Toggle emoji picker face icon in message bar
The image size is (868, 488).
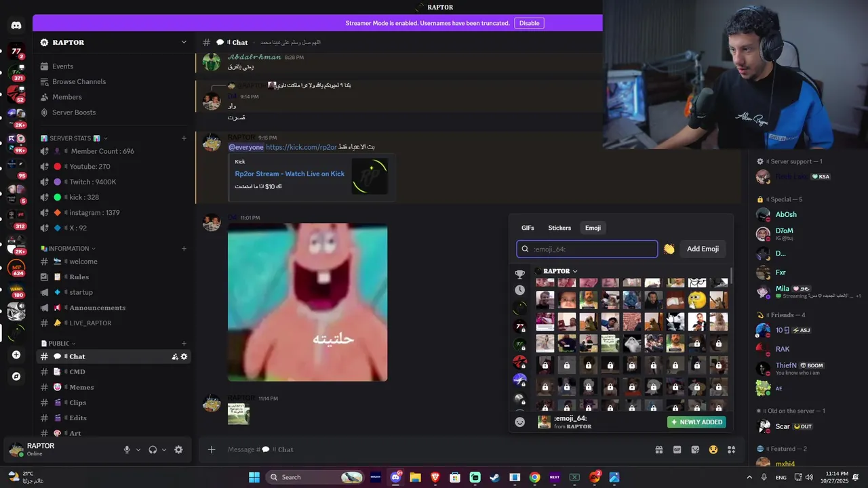coord(713,449)
